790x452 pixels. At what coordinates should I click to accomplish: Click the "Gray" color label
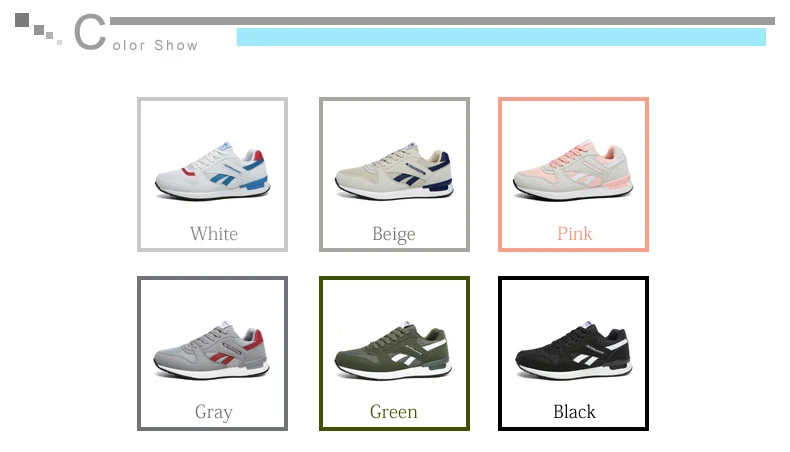pos(214,413)
